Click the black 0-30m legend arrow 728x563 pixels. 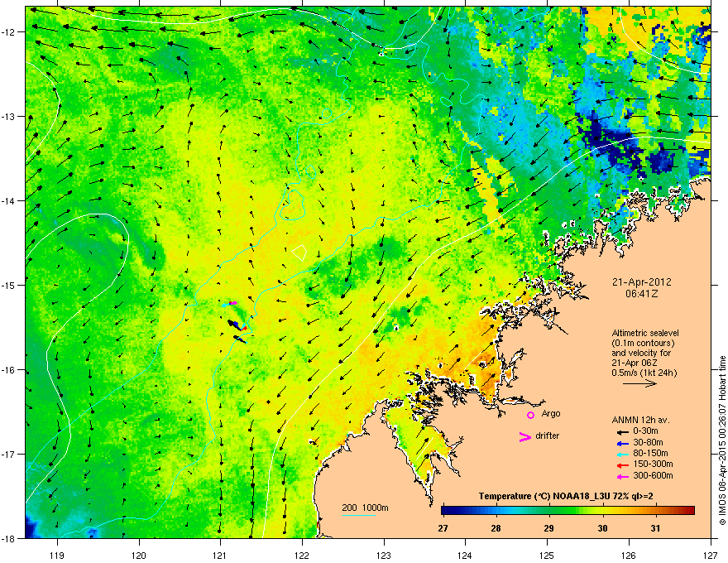tap(622, 432)
